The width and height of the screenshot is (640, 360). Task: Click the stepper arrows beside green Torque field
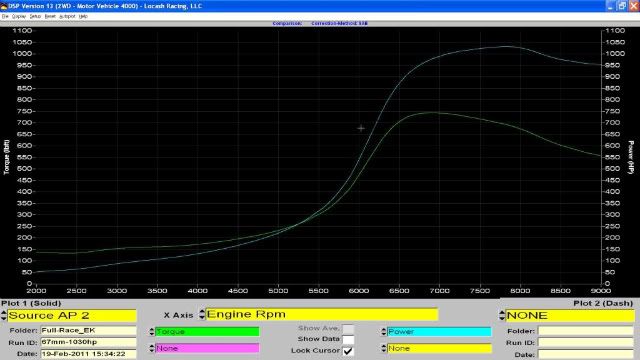point(152,331)
